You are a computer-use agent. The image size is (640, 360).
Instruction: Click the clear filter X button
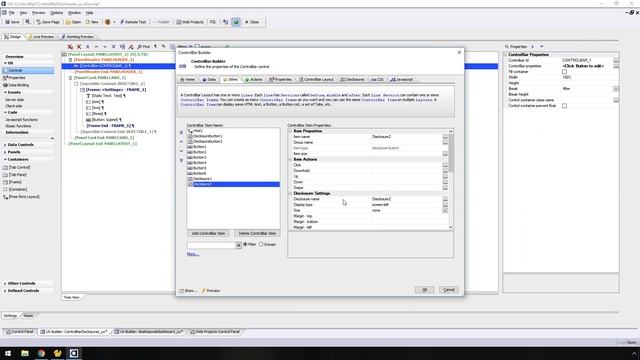pos(239,245)
